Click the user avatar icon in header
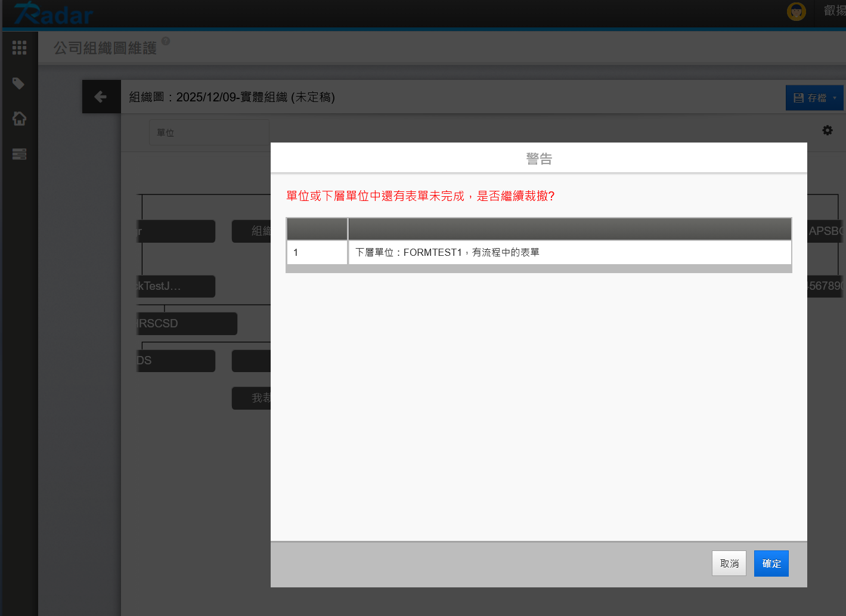This screenshot has height=616, width=846. click(797, 11)
